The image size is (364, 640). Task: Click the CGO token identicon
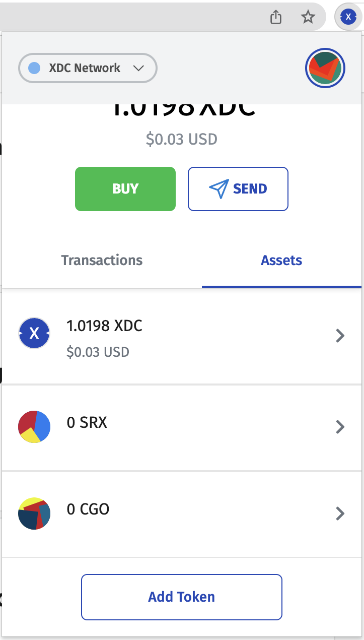tap(34, 514)
